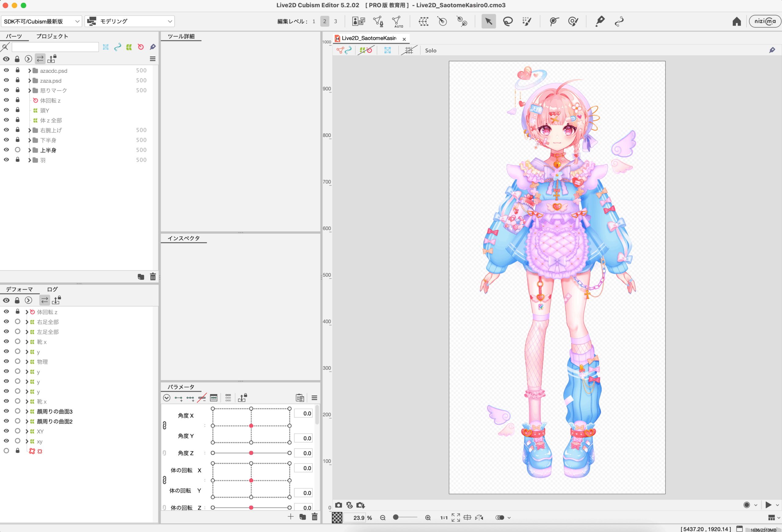Delete parameter with the Parameter panel trash
782x532 pixels.
315,516
